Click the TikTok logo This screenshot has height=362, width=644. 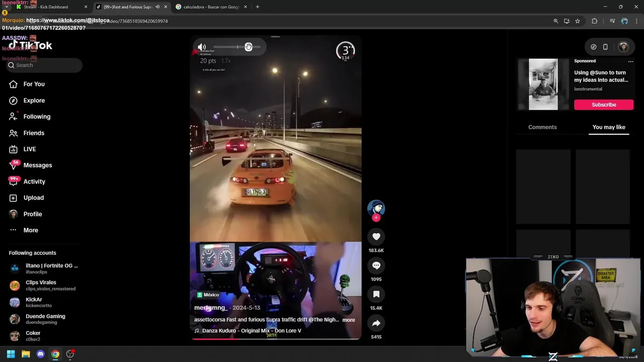tap(30, 45)
